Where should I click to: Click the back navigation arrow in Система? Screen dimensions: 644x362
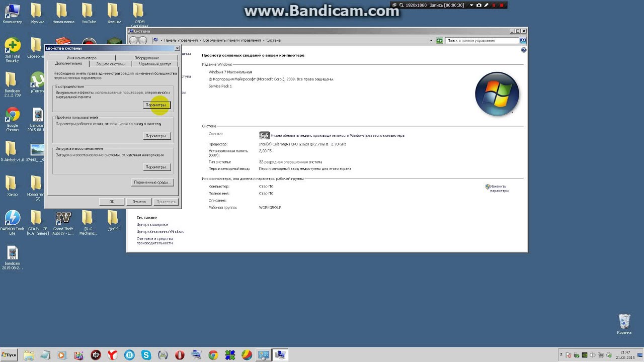click(x=133, y=41)
